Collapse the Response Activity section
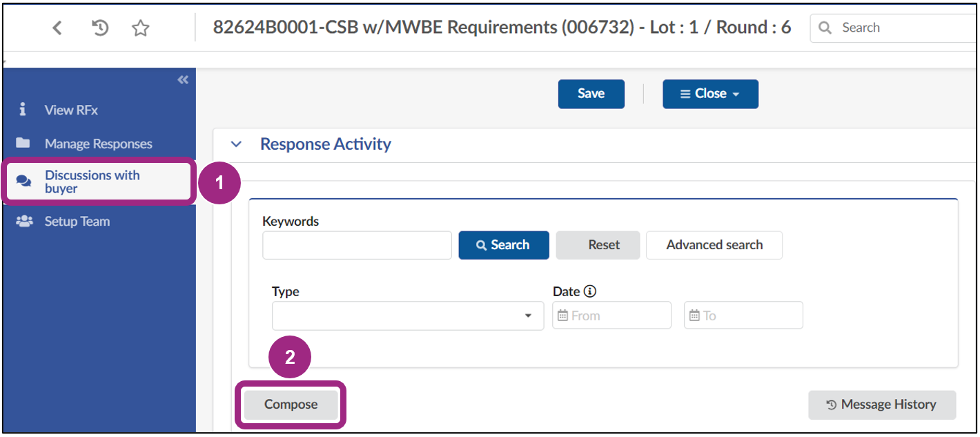The width and height of the screenshot is (980, 437). click(x=237, y=144)
